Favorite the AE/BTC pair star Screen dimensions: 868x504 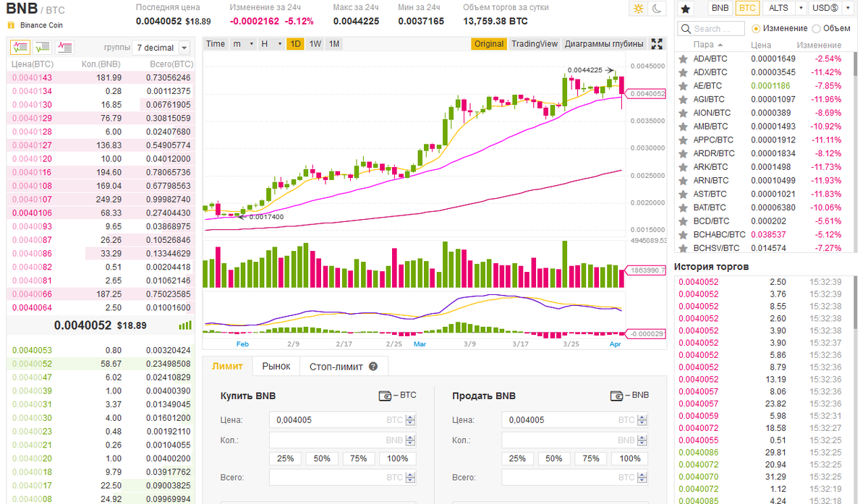coord(682,85)
